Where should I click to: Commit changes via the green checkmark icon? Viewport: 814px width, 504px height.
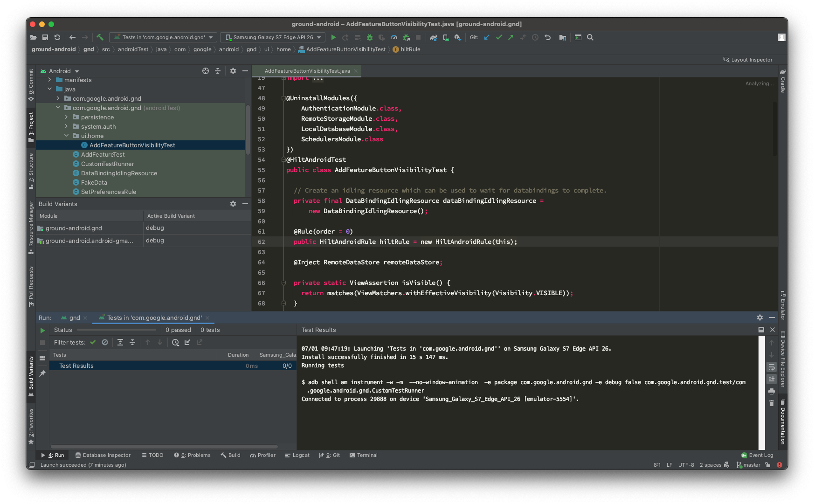point(499,37)
